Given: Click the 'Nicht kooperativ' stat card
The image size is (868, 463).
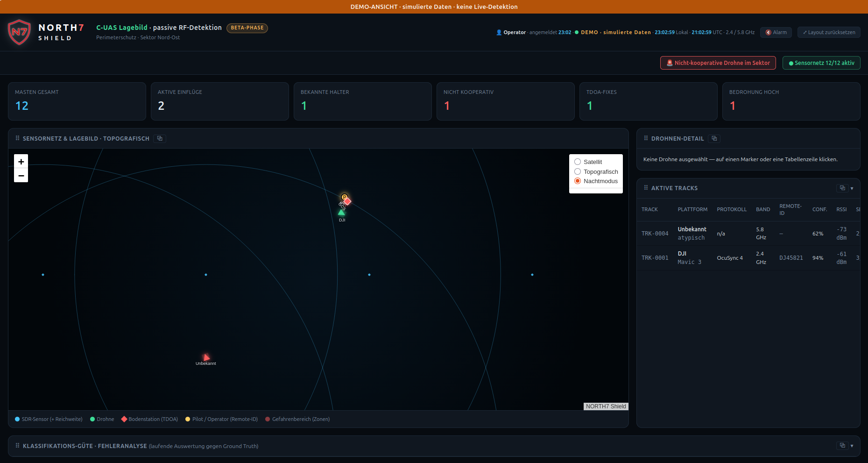Looking at the screenshot, I should (506, 101).
